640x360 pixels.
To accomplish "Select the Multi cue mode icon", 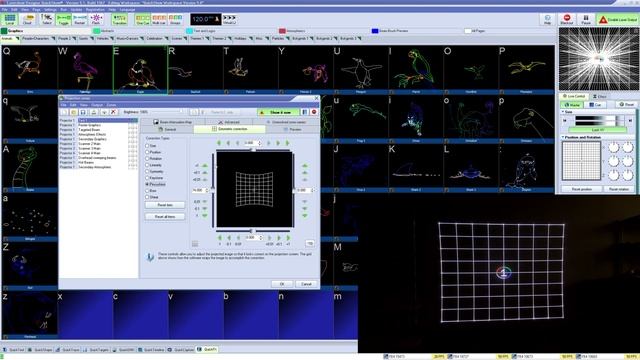I will (159, 19).
